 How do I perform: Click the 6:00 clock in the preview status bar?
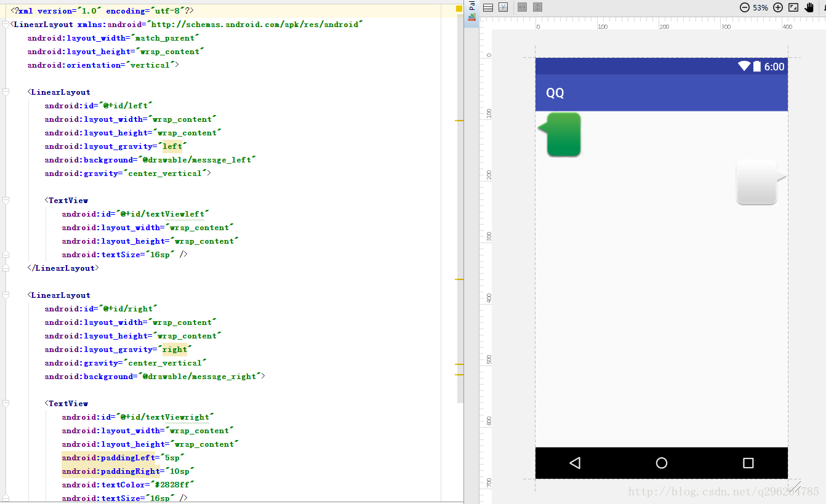[774, 66]
